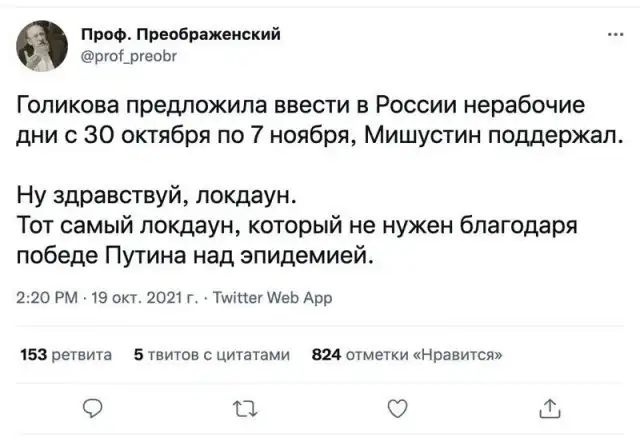Like the tweet with the heart icon
The image size is (640, 445).
click(x=397, y=406)
